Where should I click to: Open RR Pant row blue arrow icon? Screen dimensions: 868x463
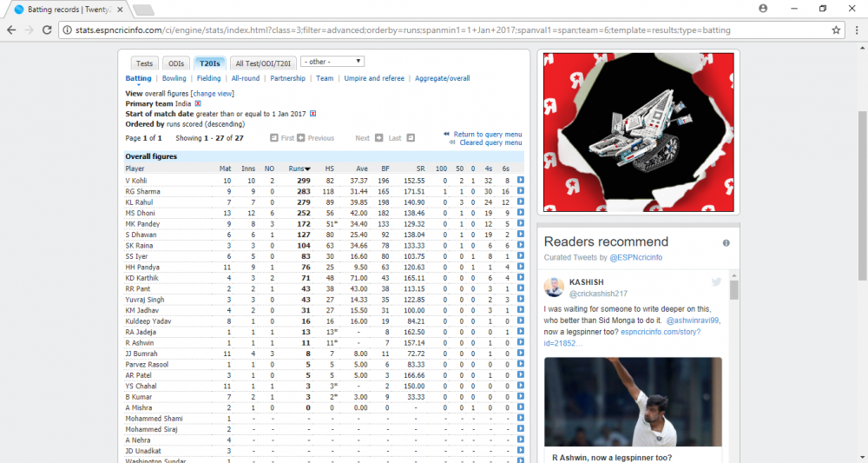tap(520, 288)
